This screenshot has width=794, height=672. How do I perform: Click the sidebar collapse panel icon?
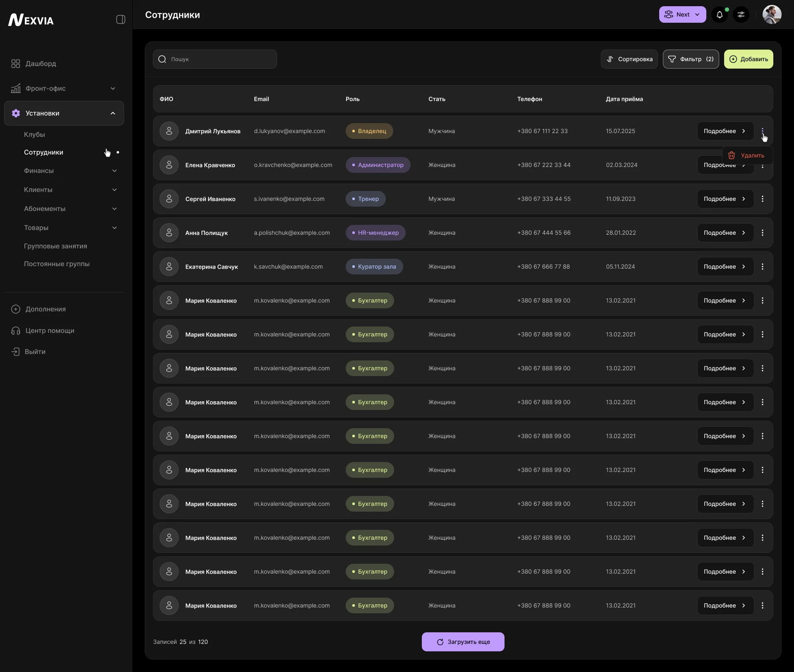[120, 19]
